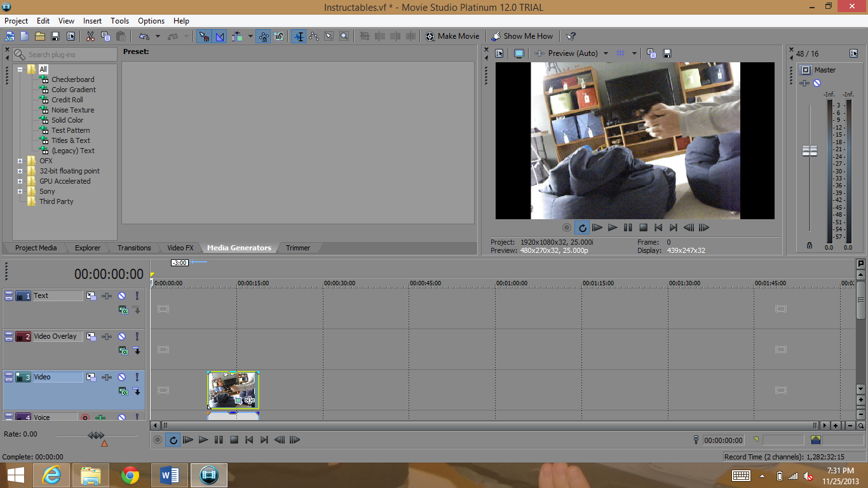Viewport: 868px width, 488px height.
Task: Open the Auto Ripple mode dropdown arrow
Action: tap(250, 36)
